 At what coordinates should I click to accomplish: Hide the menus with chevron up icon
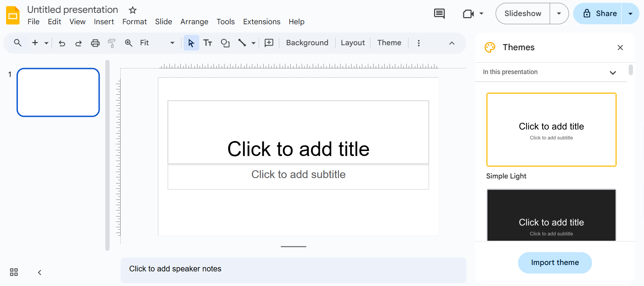pos(452,43)
